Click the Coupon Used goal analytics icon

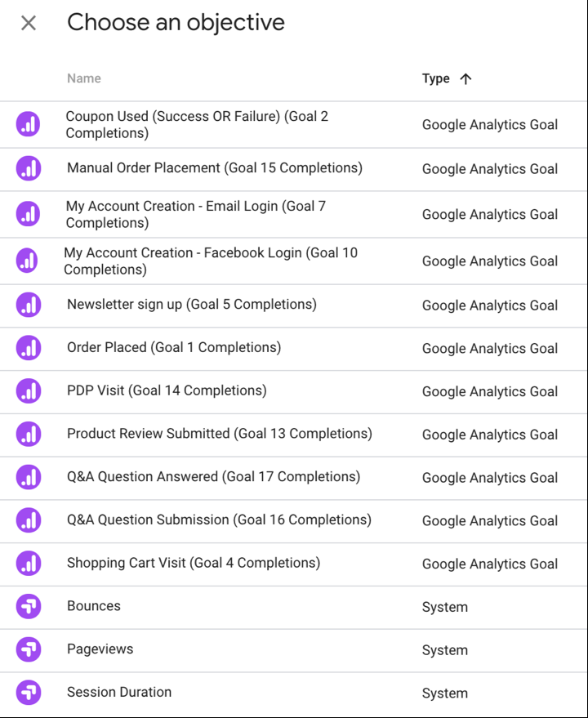pos(29,125)
